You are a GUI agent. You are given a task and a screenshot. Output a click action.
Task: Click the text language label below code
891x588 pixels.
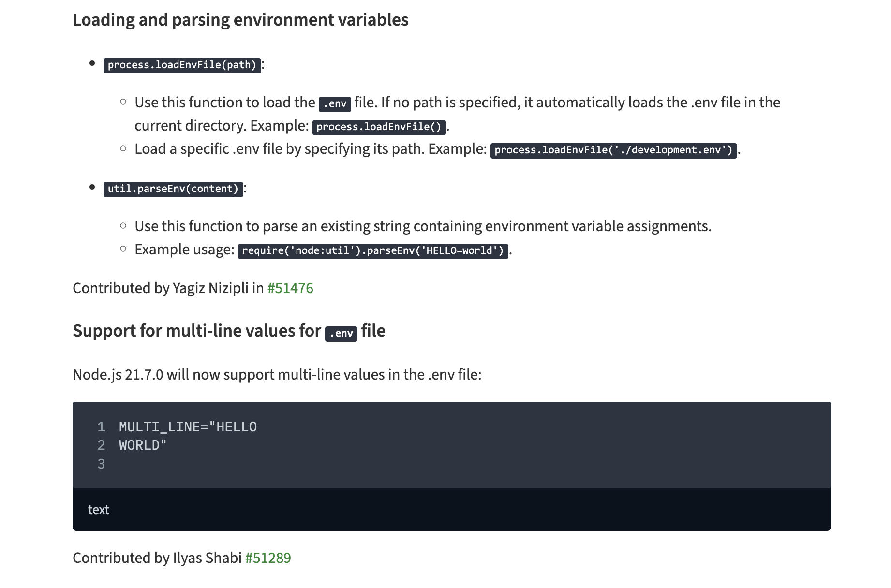click(99, 510)
